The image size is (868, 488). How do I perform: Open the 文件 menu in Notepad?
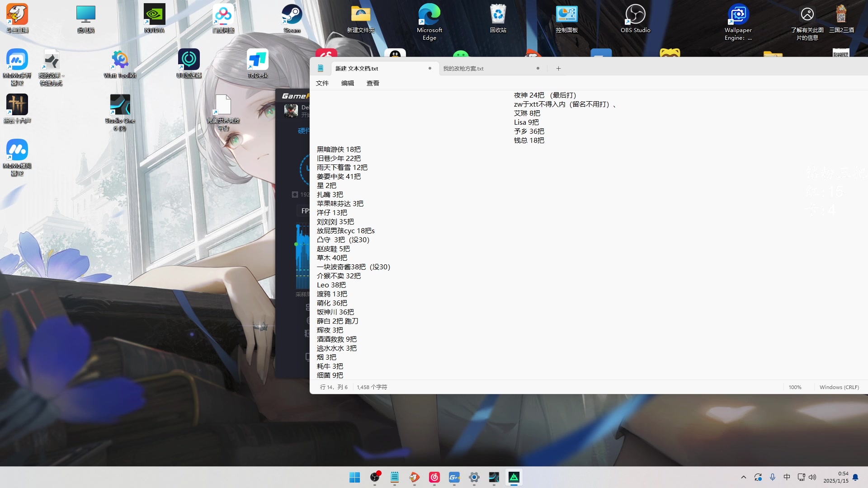pyautogui.click(x=322, y=83)
